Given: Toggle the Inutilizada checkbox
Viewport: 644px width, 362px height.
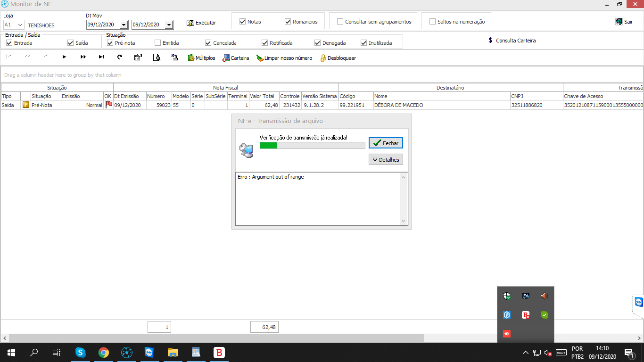Looking at the screenshot, I should click(x=363, y=43).
